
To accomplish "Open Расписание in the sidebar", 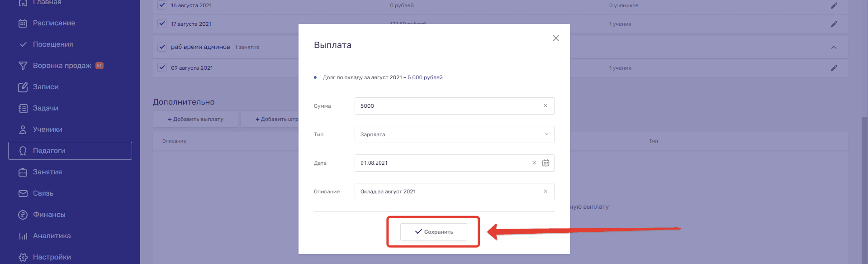I will pos(54,23).
